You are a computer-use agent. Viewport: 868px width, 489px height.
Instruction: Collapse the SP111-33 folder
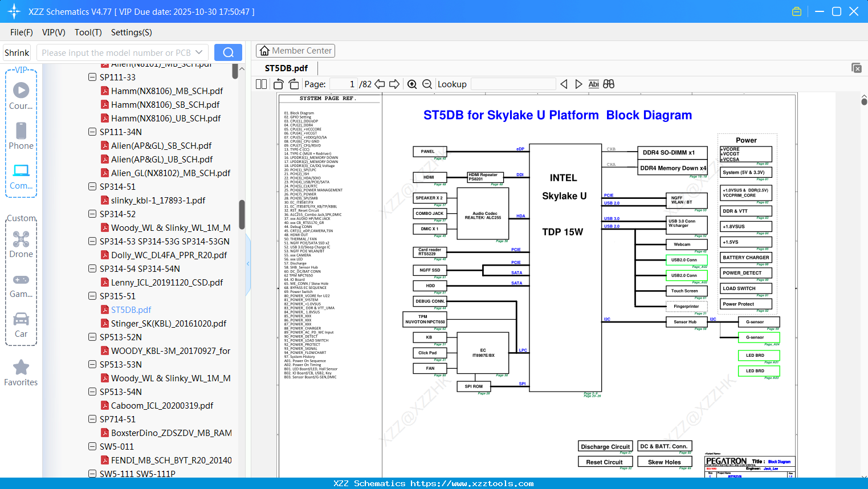point(92,77)
